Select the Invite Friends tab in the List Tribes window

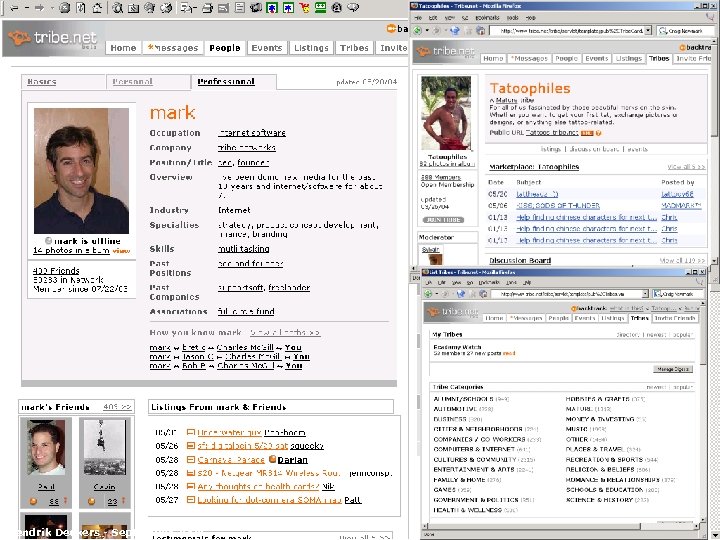point(675,318)
